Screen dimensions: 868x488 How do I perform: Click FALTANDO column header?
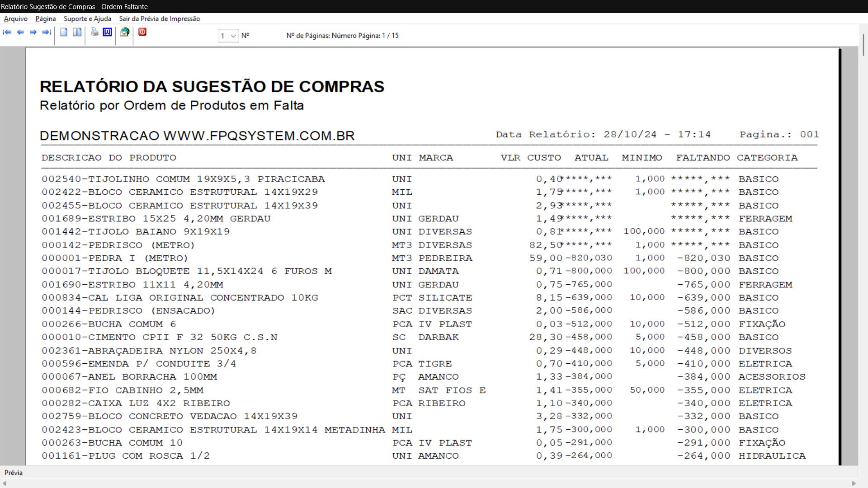click(703, 158)
